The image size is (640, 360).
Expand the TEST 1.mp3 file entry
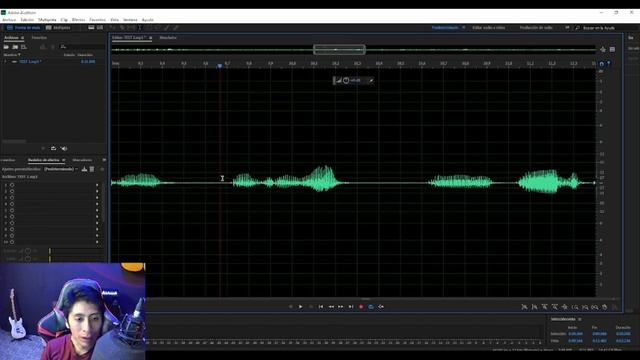5,62
